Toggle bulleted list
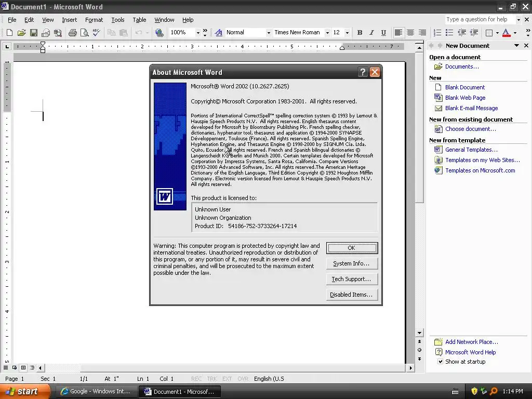Viewport: 532px width, 399px height. 449,33
